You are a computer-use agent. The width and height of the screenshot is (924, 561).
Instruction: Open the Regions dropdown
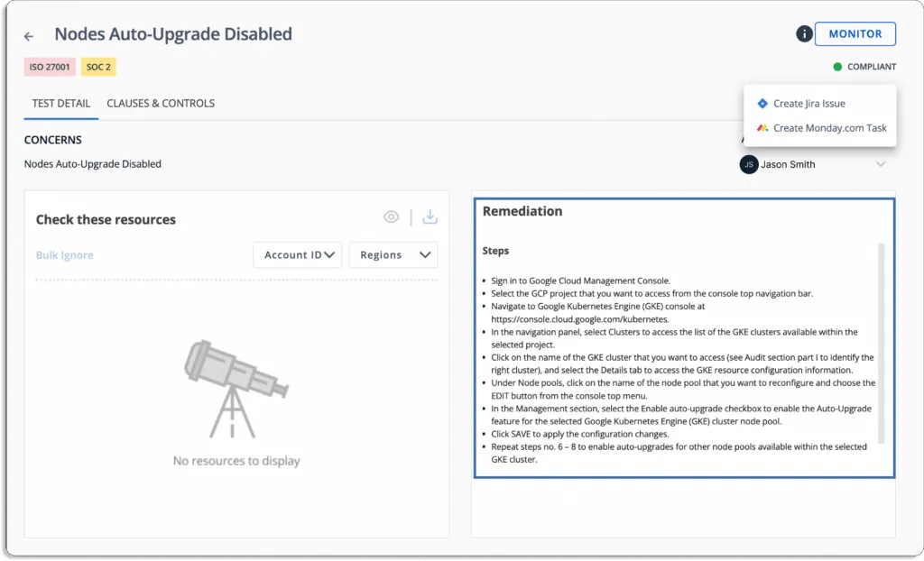(393, 254)
